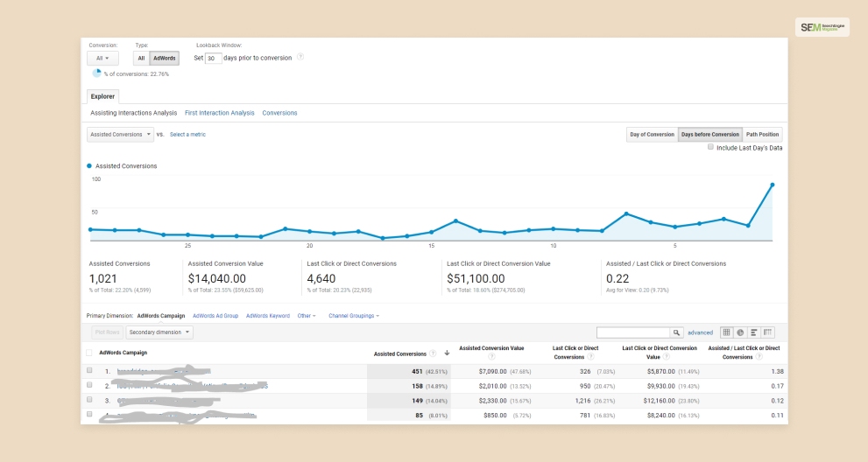Open the Secondary dimension dropdown
This screenshot has width=868, height=462.
(159, 332)
